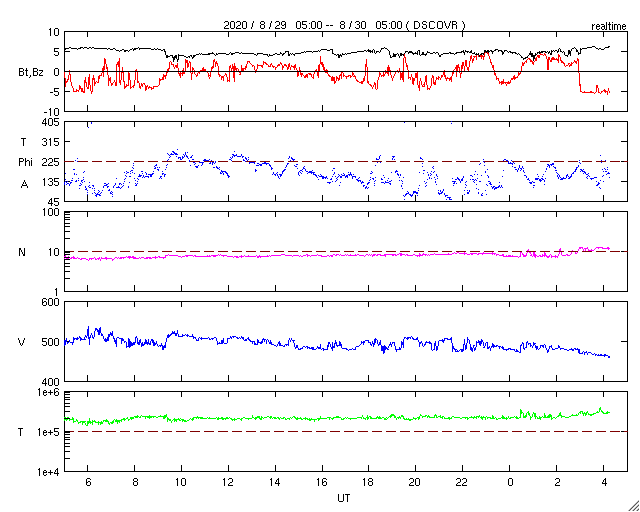640x512 pixels.
Task: Click the '14' hour label on time axis
Action: point(276,482)
